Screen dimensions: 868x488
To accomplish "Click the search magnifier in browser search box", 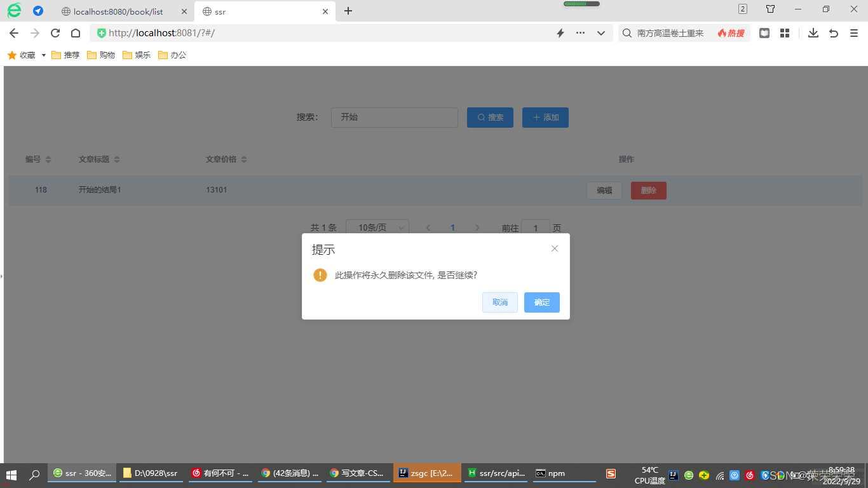I will coord(627,33).
